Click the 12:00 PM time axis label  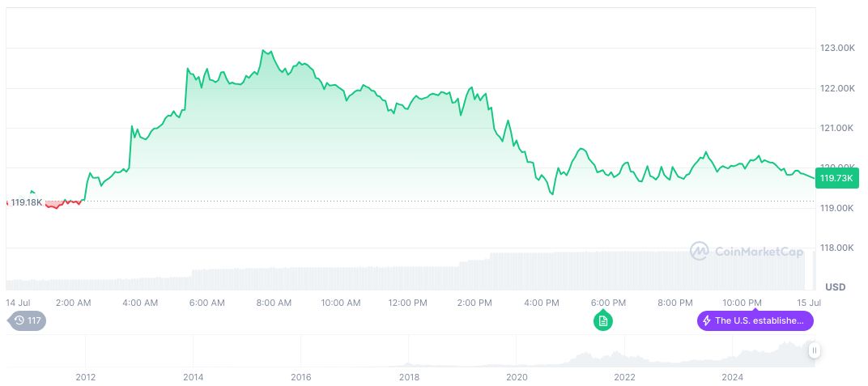pos(407,303)
